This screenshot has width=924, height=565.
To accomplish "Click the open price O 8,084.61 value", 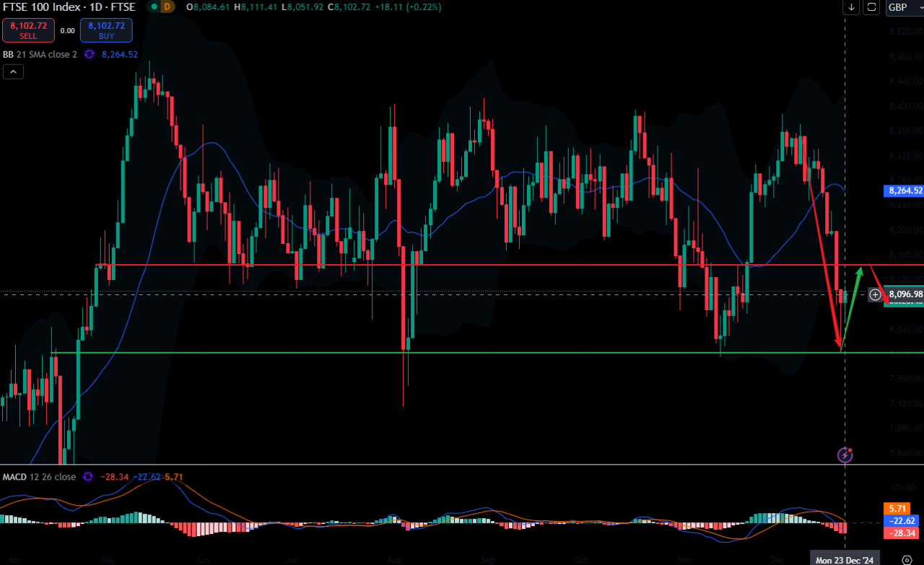I will coord(208,6).
